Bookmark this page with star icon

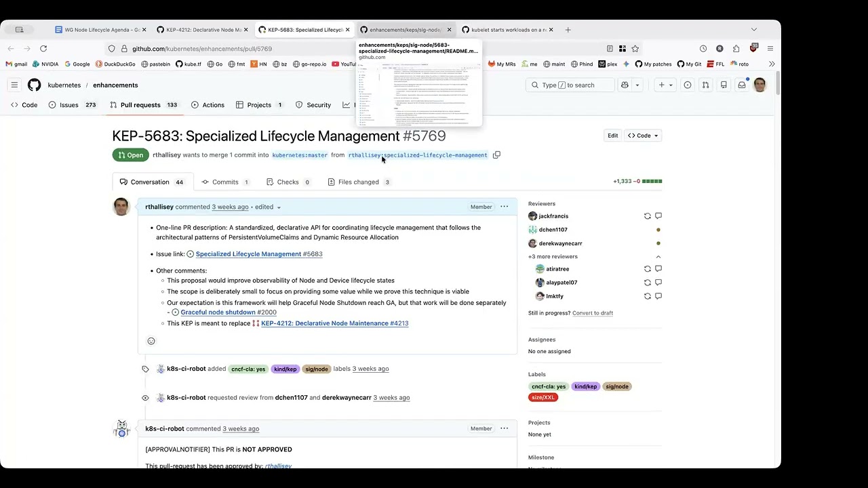click(x=635, y=49)
